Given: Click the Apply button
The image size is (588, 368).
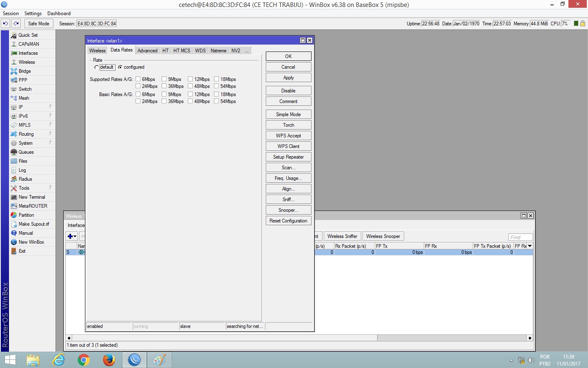Looking at the screenshot, I should (288, 78).
